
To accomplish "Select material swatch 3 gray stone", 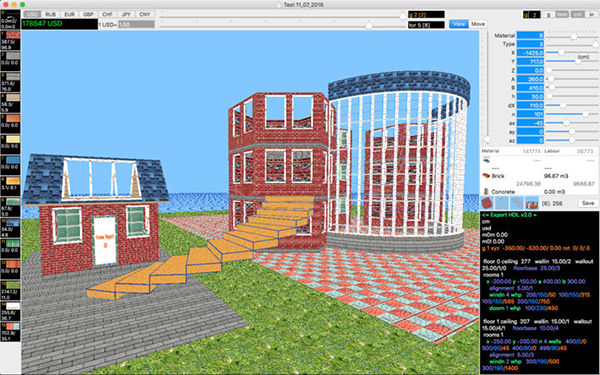I will pos(10,82).
